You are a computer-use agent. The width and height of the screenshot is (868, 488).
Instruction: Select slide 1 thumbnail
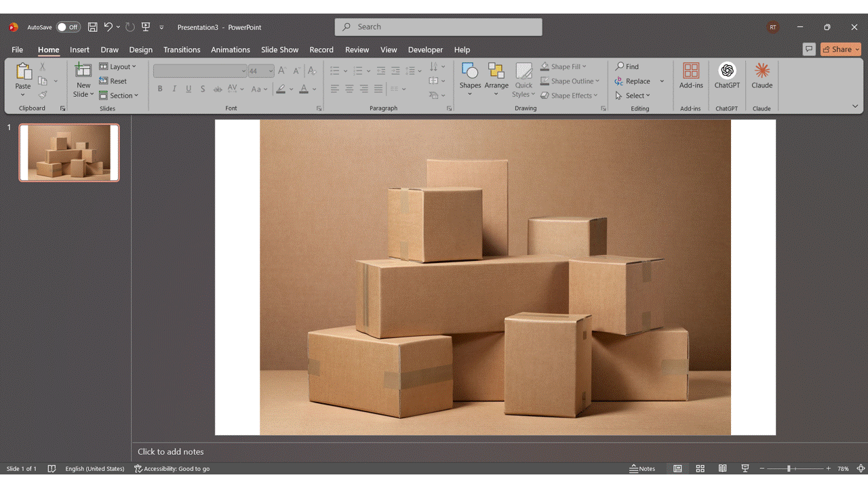point(69,152)
